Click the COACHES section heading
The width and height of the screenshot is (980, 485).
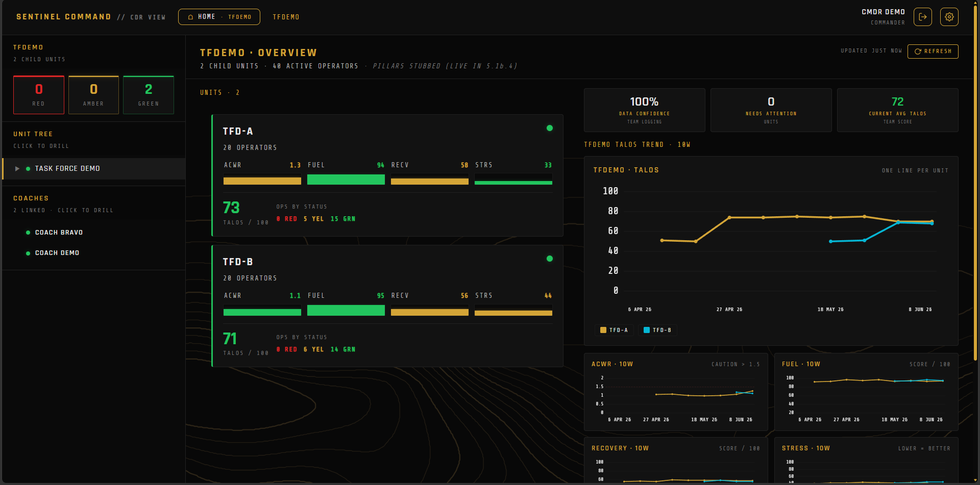click(31, 198)
